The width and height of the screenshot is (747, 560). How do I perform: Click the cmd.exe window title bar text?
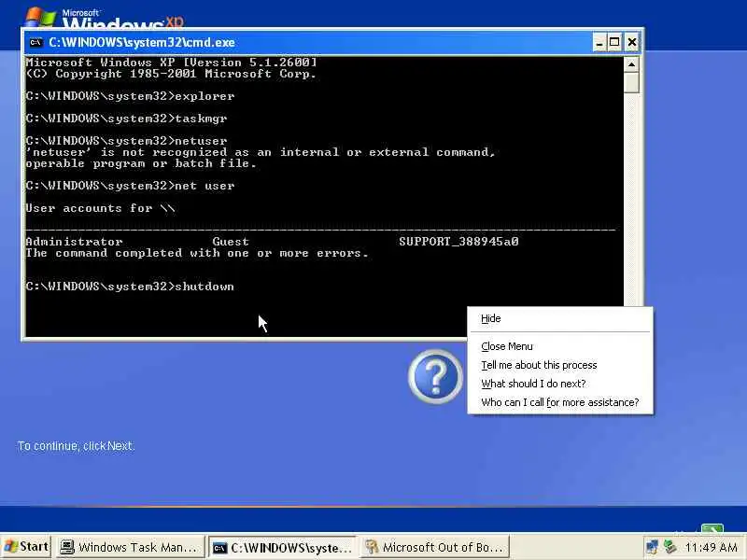[142, 42]
